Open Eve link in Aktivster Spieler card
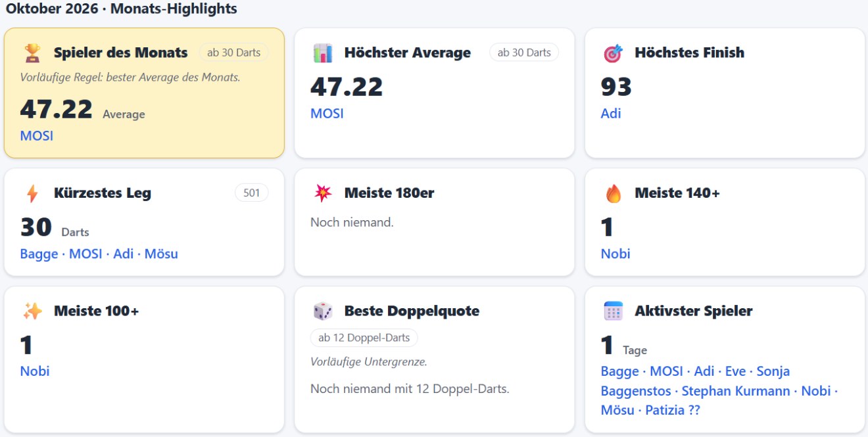This screenshot has height=437, width=868. point(735,371)
